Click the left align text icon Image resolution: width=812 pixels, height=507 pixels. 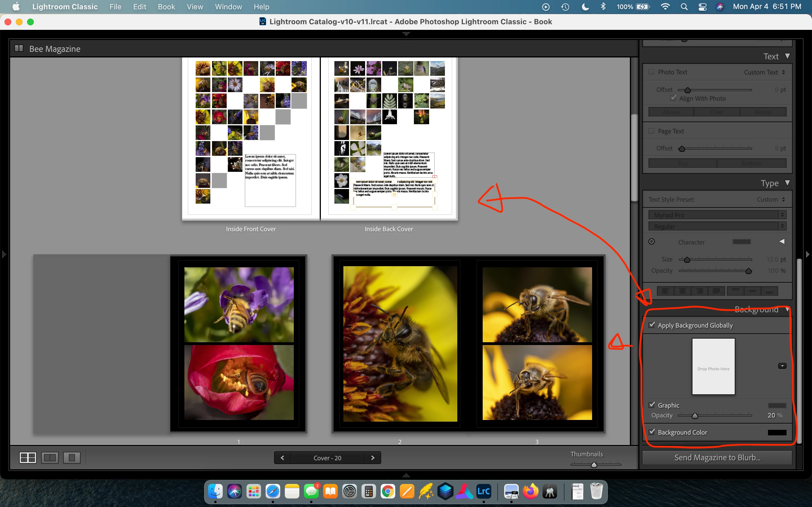[x=665, y=291]
